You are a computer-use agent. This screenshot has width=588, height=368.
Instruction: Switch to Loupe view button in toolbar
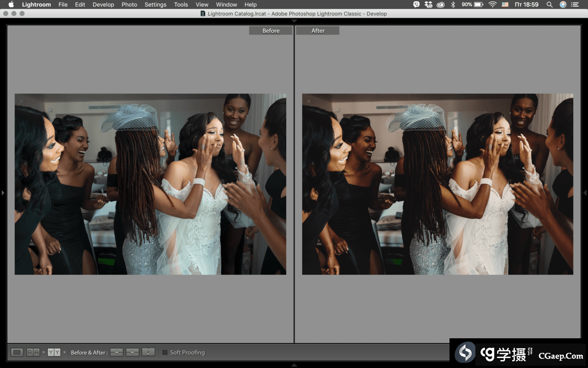[17, 352]
